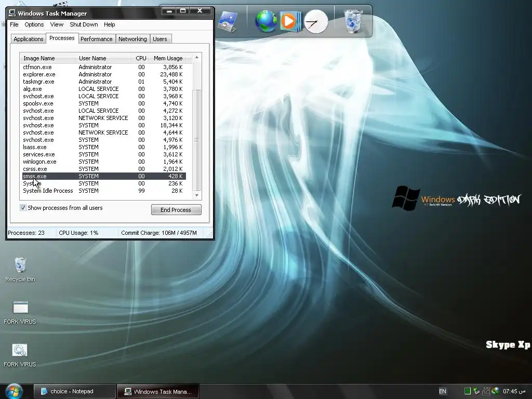Switch to the Users tab
This screenshot has height=399, width=532.
pos(160,39)
